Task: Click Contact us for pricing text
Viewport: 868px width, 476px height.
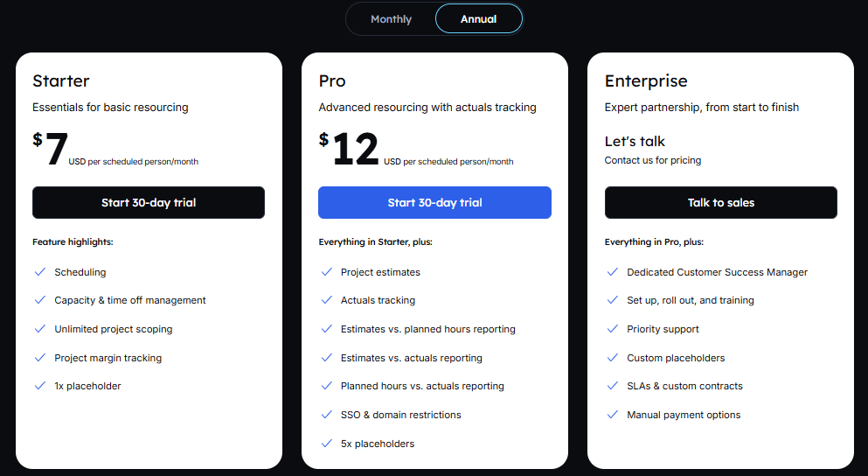Action: (x=652, y=161)
